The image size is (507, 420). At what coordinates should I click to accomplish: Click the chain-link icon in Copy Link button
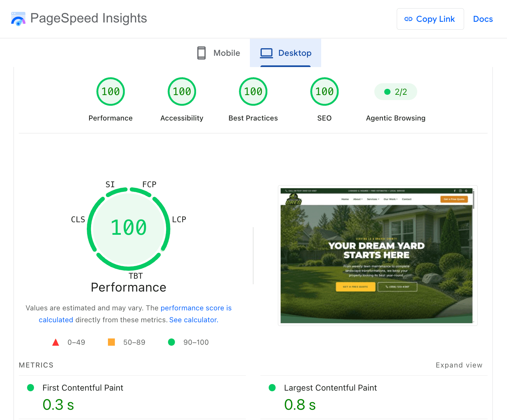[x=408, y=19]
